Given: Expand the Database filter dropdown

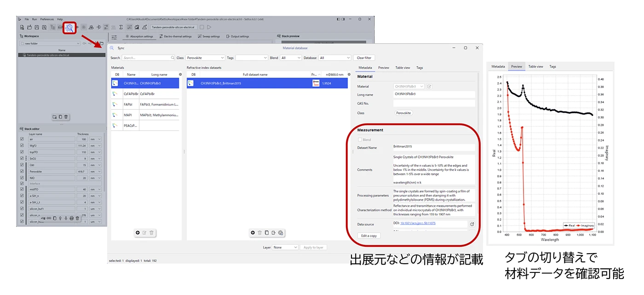Looking at the screenshot, I should click(335, 58).
